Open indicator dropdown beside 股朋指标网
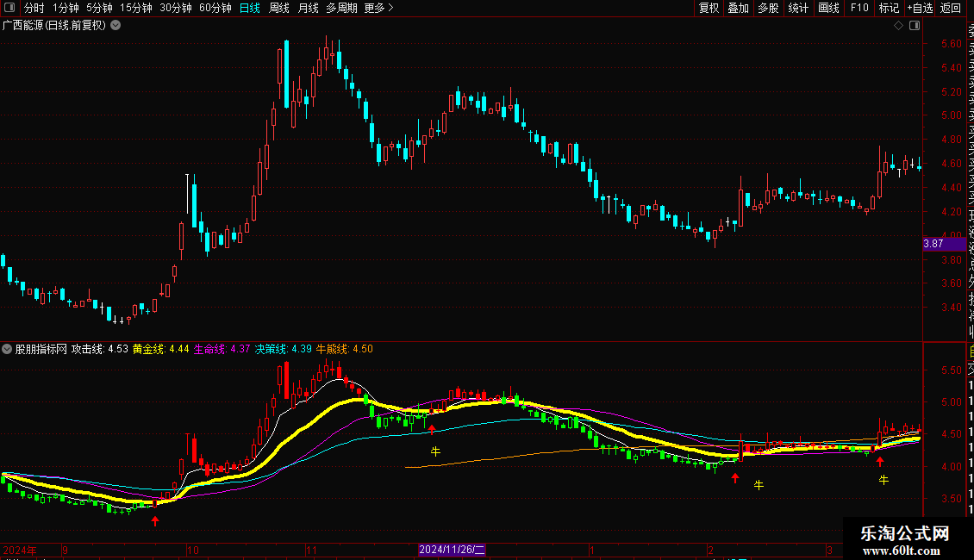 7,349
